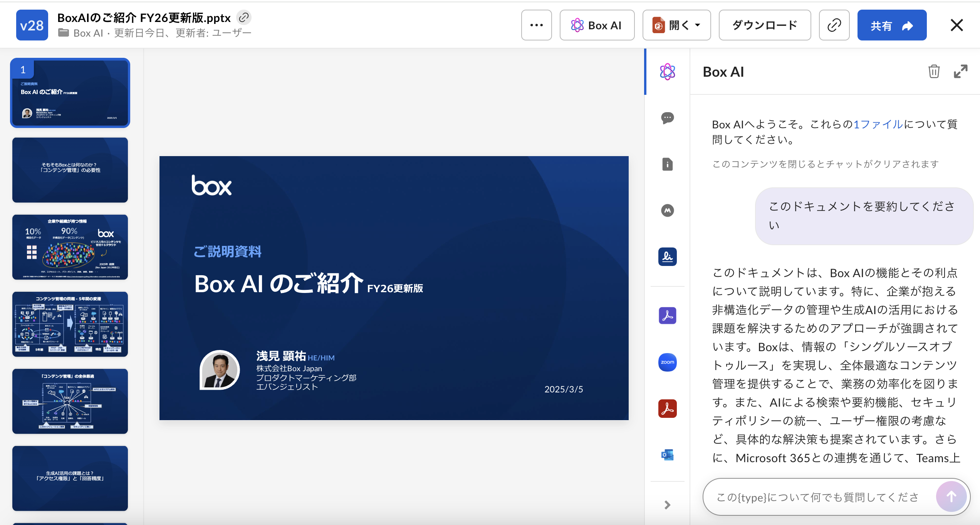This screenshot has width=980, height=525.
Task: Expand the 開く open-with dropdown
Action: (x=676, y=25)
